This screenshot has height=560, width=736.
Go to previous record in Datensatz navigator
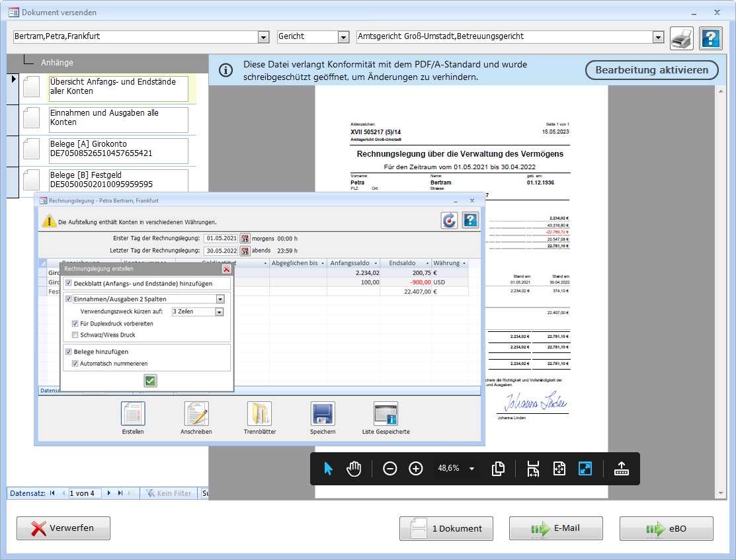click(x=63, y=493)
